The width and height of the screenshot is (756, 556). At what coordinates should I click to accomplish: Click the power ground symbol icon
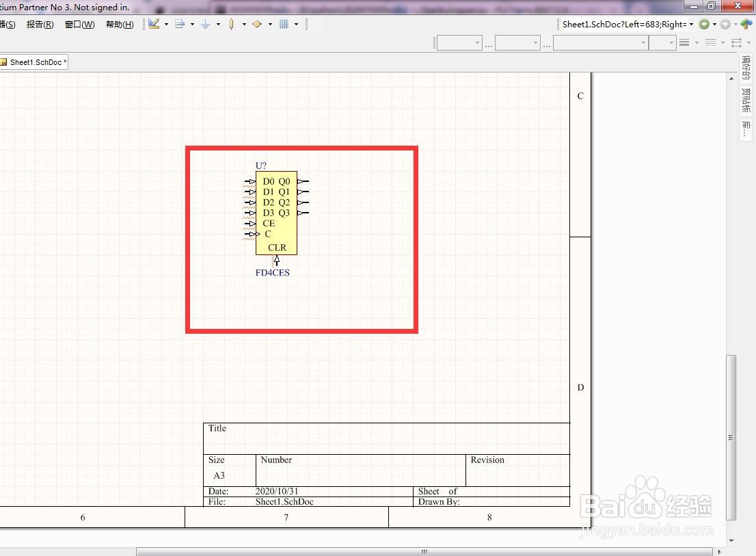click(x=205, y=24)
